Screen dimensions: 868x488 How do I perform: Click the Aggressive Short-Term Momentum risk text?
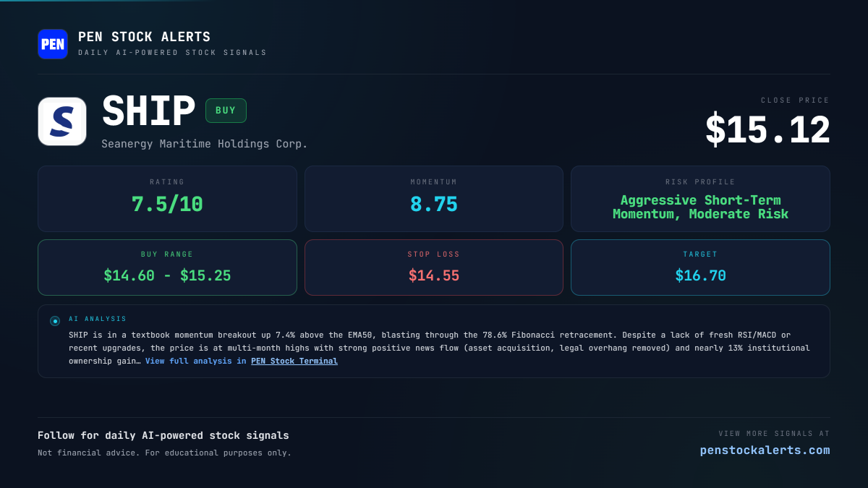coord(700,207)
